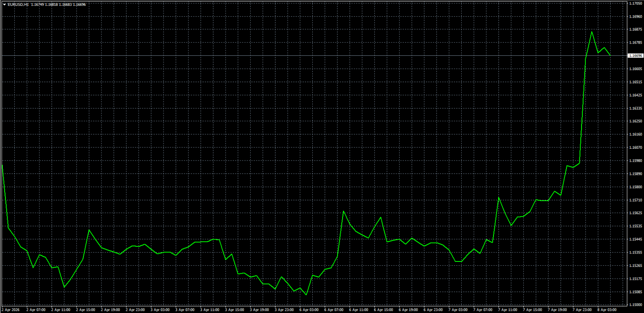Click the 3 Apr 15:00 time label
This screenshot has width=644, height=313.
(x=235, y=310)
